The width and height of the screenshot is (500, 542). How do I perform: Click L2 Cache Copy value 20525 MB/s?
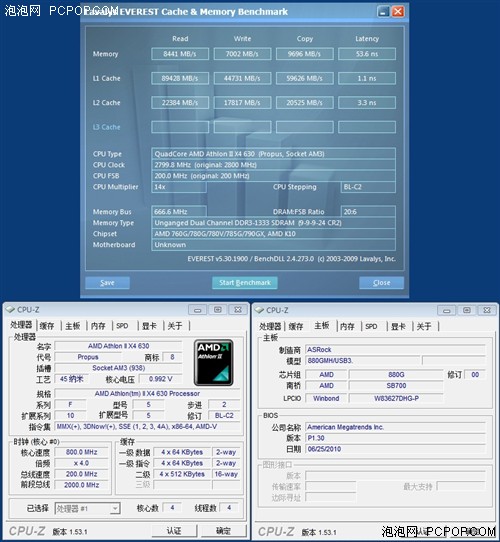coord(305,103)
